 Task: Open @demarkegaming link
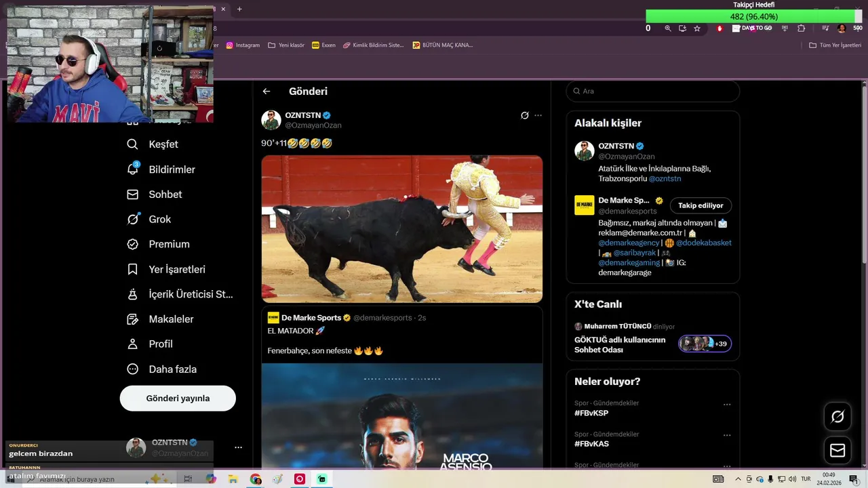click(x=629, y=263)
